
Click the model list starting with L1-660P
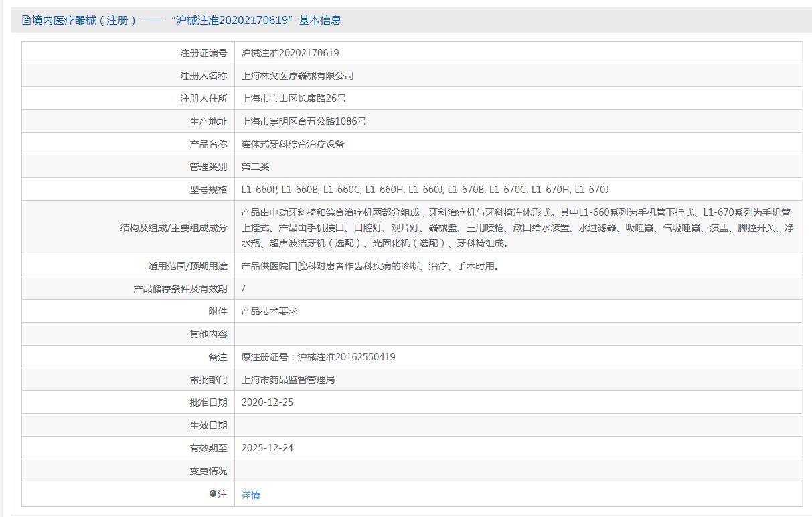425,190
